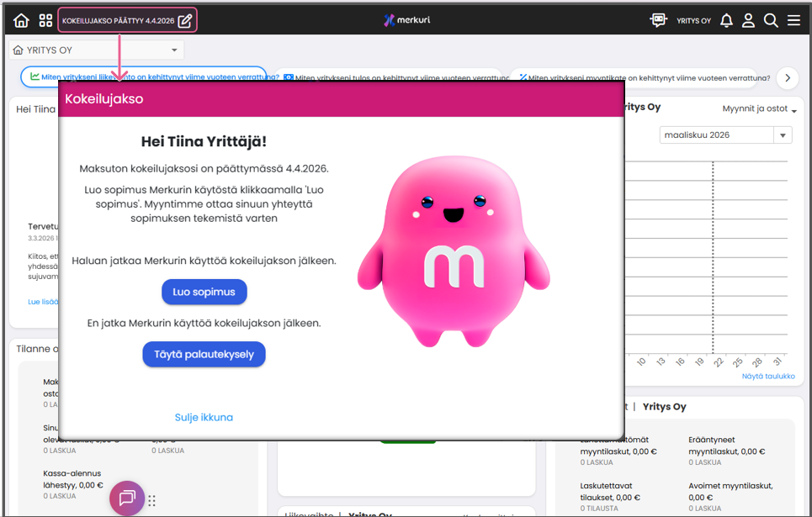
Task: Open the pink chat bubble widget
Action: tap(127, 499)
